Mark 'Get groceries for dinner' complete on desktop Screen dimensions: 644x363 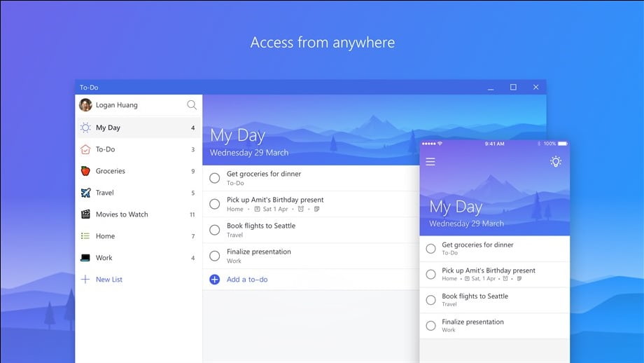coord(215,178)
